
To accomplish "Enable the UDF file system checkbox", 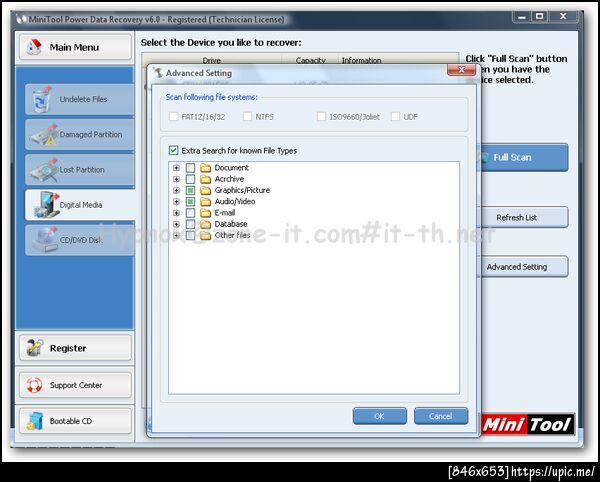I will pyautogui.click(x=395, y=116).
